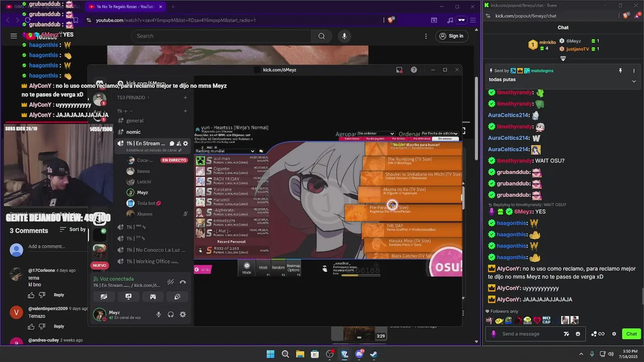644x362 pixels.
Task: Click the NUEVO unread badge in Discord
Action: pyautogui.click(x=100, y=265)
